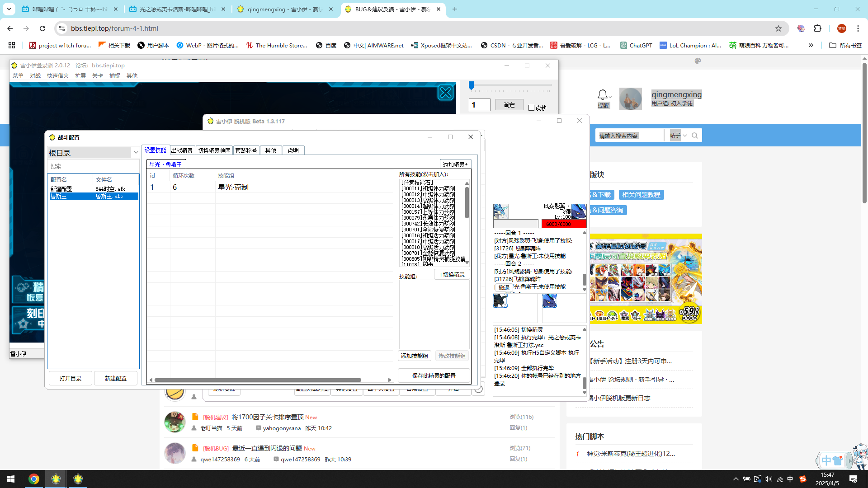
Task: Open the 对战 menu
Action: pos(35,75)
